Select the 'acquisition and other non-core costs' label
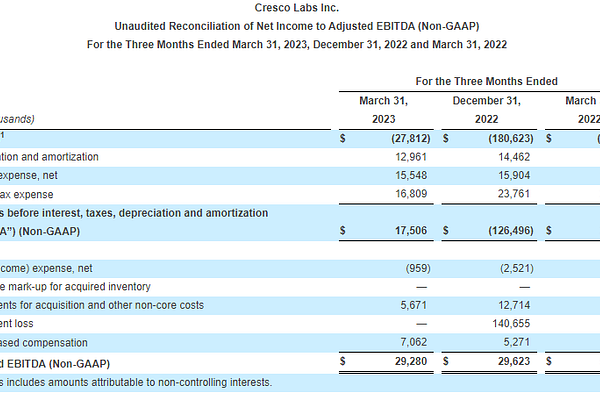The height and width of the screenshot is (400, 600). tap(102, 305)
